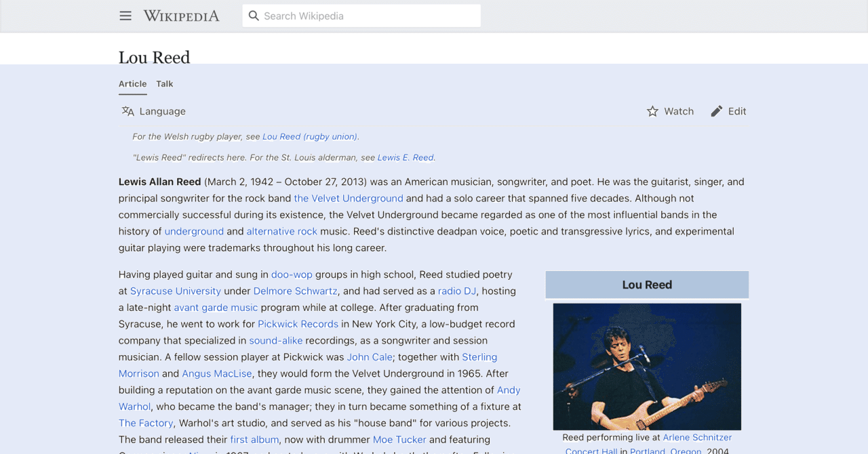The width and height of the screenshot is (868, 454).
Task: Open the Sterling link
Action: click(479, 357)
